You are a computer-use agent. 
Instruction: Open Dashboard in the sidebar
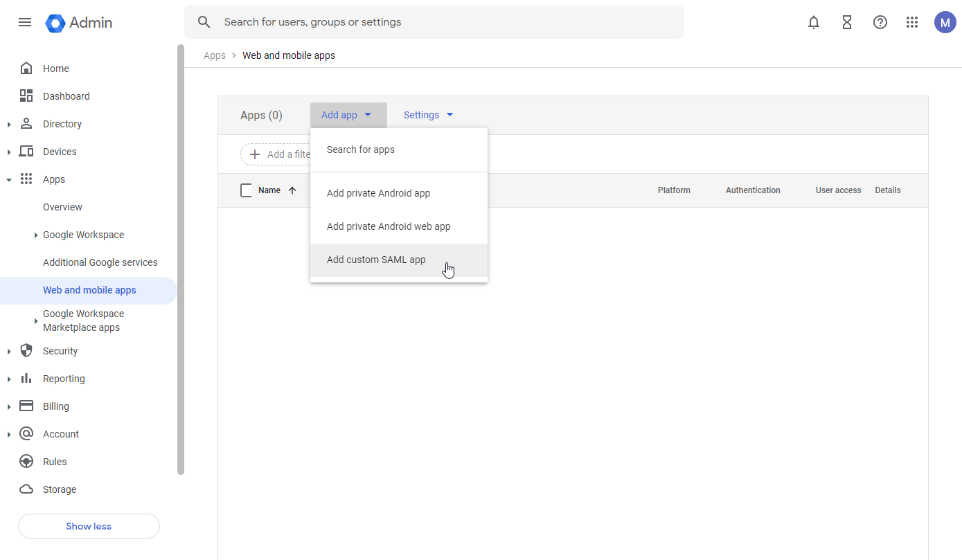point(66,96)
